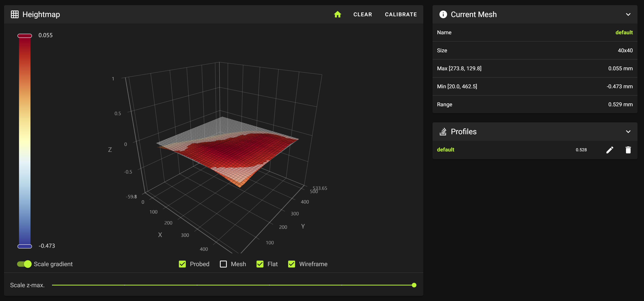Uncheck the Probed checkbox
Image resolution: width=644 pixels, height=301 pixels.
[x=182, y=264]
